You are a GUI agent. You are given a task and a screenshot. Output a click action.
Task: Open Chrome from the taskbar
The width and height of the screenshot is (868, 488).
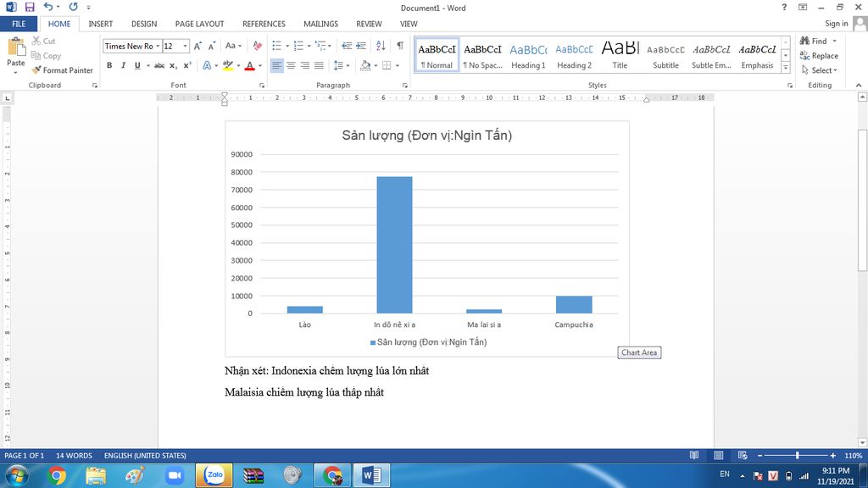point(57,475)
